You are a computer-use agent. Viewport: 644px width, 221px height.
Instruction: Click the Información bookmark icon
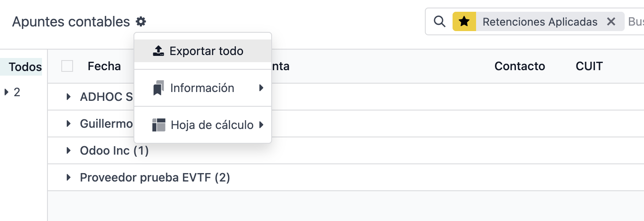pos(158,88)
